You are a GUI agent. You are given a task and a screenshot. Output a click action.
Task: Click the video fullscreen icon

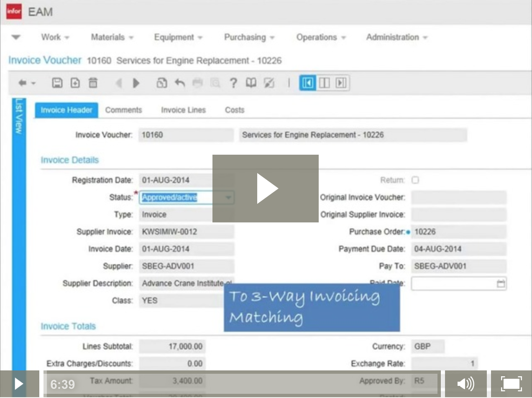pyautogui.click(x=511, y=384)
